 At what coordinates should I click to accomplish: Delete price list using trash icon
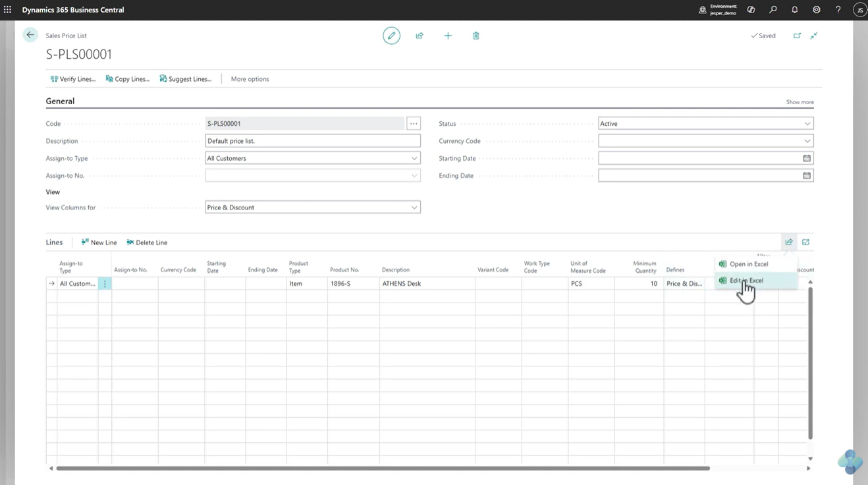point(476,36)
